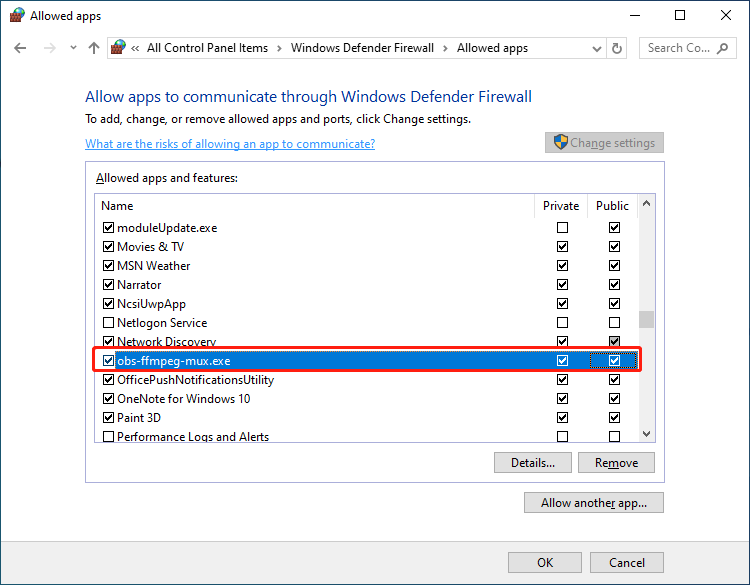Expand the double-chevron breadcrumb overflow
The width and height of the screenshot is (750, 585).
pos(135,48)
